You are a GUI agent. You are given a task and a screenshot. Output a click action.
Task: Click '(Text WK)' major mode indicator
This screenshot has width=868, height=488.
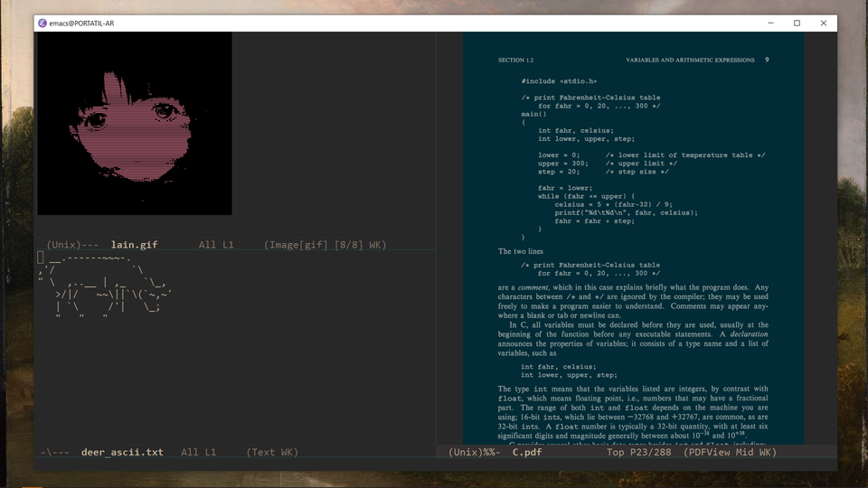(272, 452)
